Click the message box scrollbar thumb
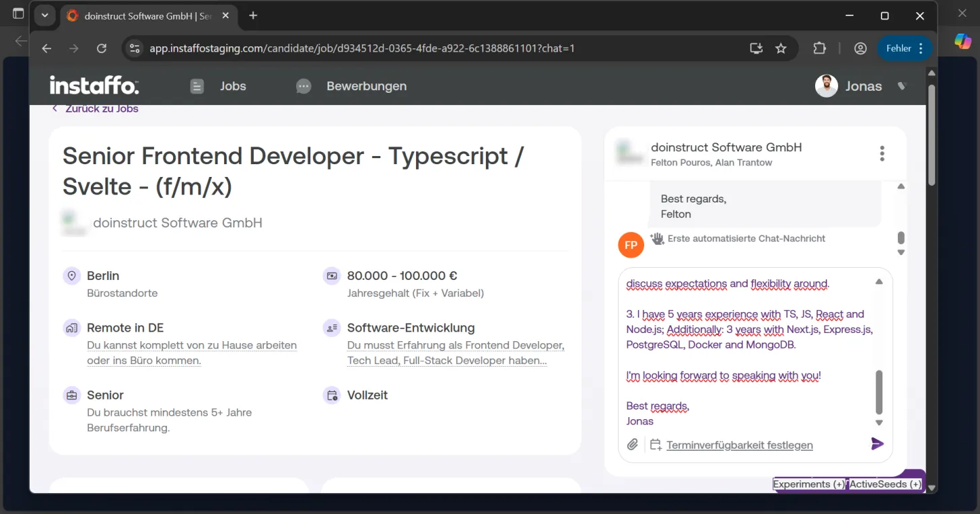 click(879, 392)
